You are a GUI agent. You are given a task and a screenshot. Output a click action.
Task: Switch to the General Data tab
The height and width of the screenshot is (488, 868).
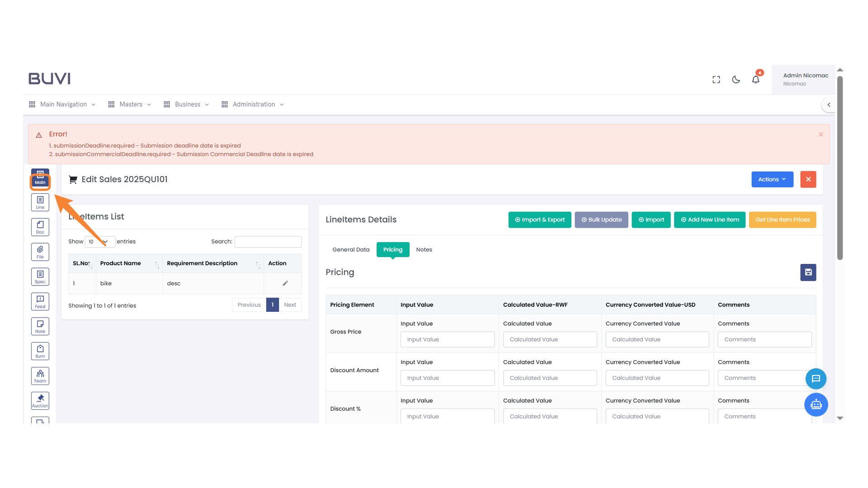pyautogui.click(x=351, y=249)
